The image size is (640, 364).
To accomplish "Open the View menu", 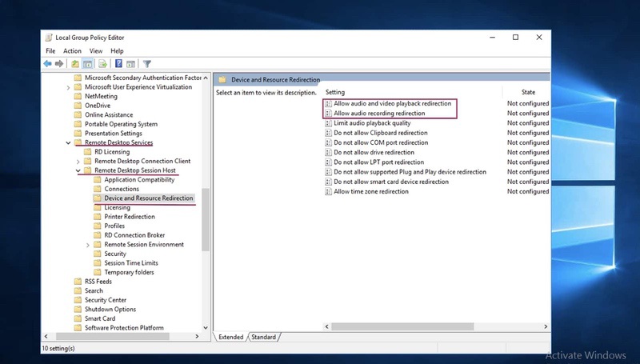I will pos(96,51).
